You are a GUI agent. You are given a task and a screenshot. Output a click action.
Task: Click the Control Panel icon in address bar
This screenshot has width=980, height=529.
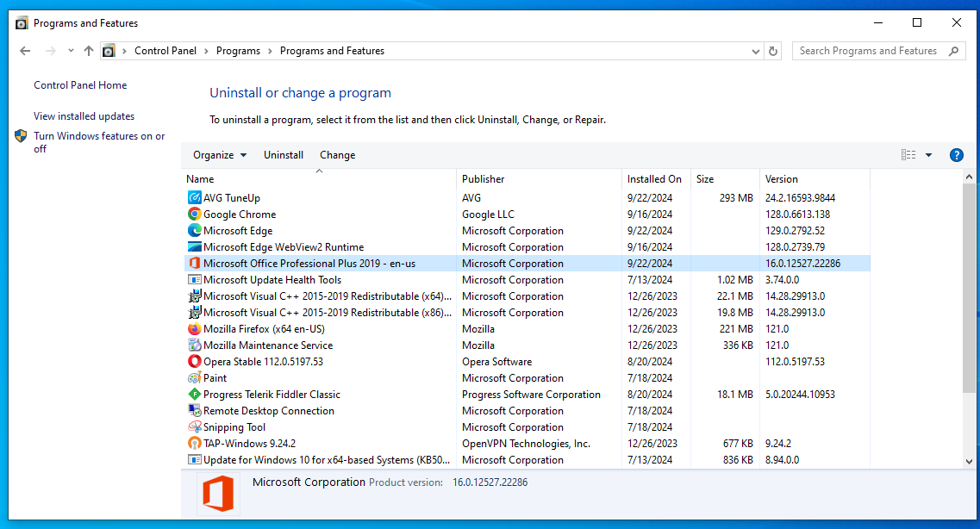click(x=109, y=51)
